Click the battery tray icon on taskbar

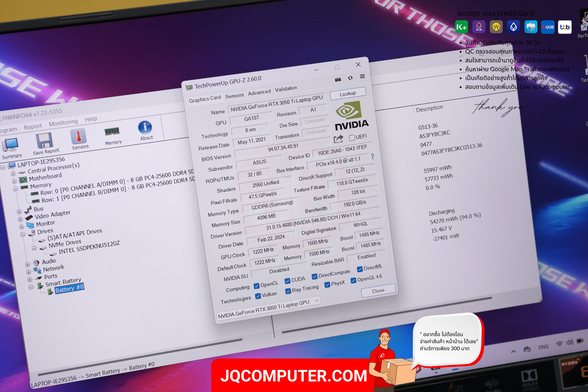tap(580, 341)
